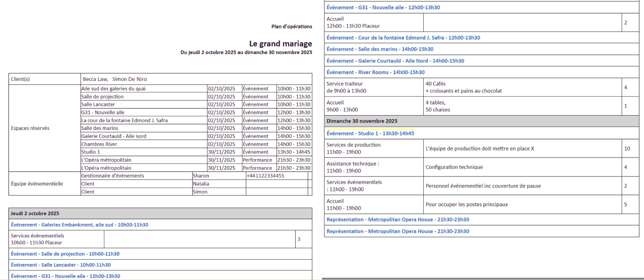Click the "Le grand mariage" title
Screen dimensions: 644x280
[x=280, y=44]
